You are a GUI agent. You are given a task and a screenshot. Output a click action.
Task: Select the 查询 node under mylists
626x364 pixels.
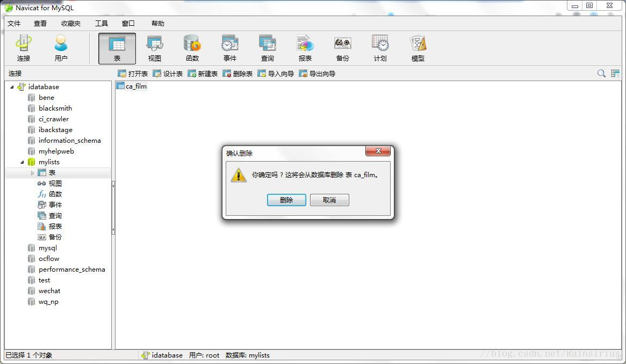(x=55, y=216)
